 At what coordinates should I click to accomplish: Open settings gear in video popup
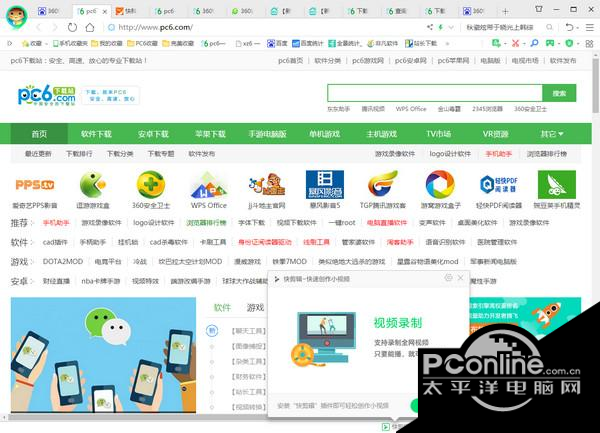448,278
